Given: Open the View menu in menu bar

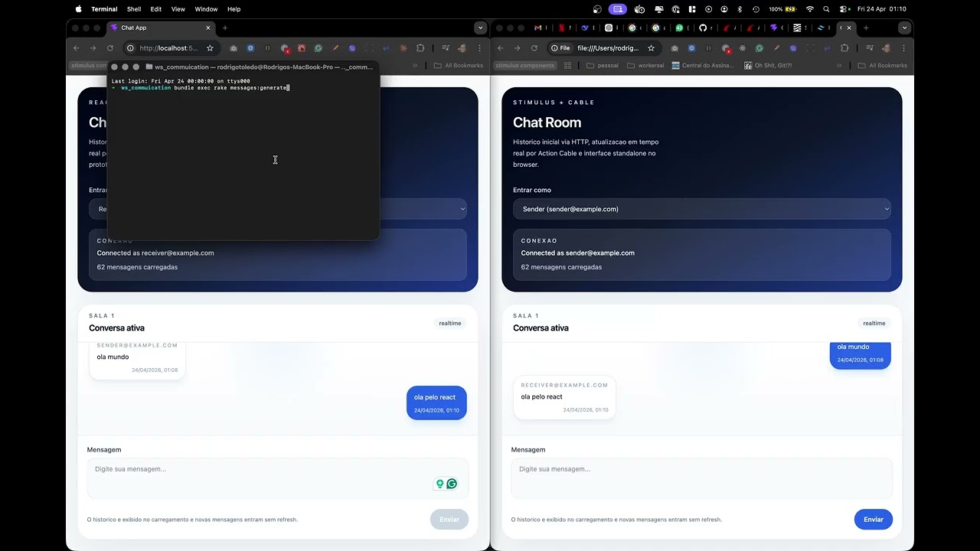Looking at the screenshot, I should tap(178, 9).
